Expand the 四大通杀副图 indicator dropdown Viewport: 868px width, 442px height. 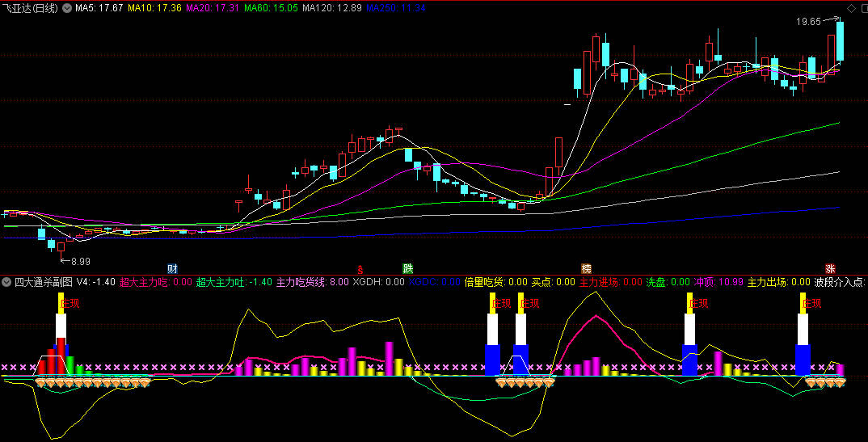(x=6, y=282)
